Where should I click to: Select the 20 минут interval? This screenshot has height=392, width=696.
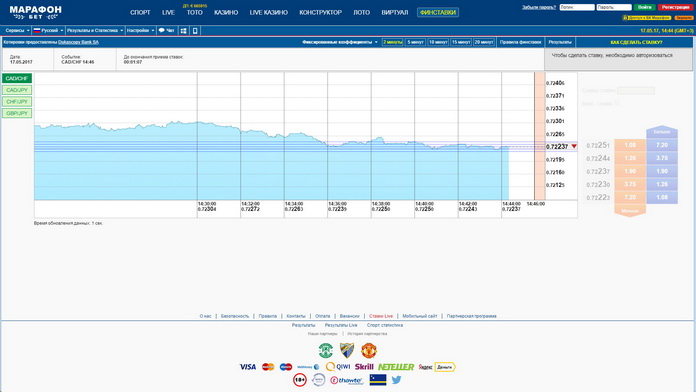[x=484, y=42]
